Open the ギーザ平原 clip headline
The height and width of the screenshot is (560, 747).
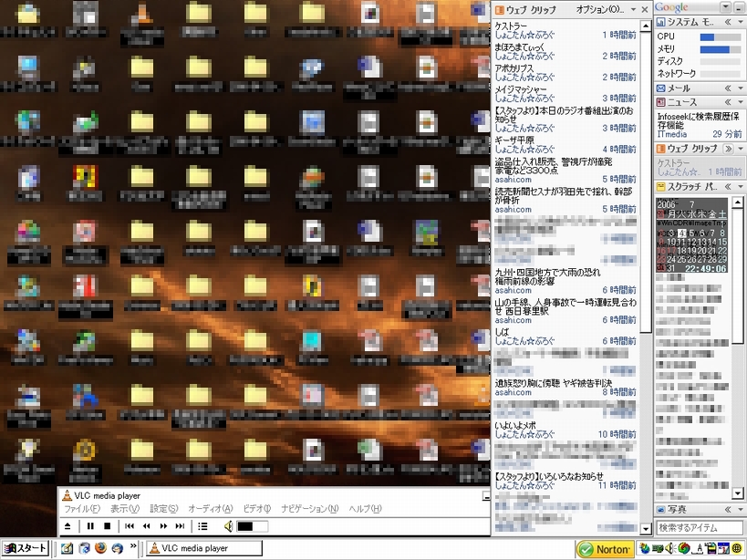[x=514, y=140]
